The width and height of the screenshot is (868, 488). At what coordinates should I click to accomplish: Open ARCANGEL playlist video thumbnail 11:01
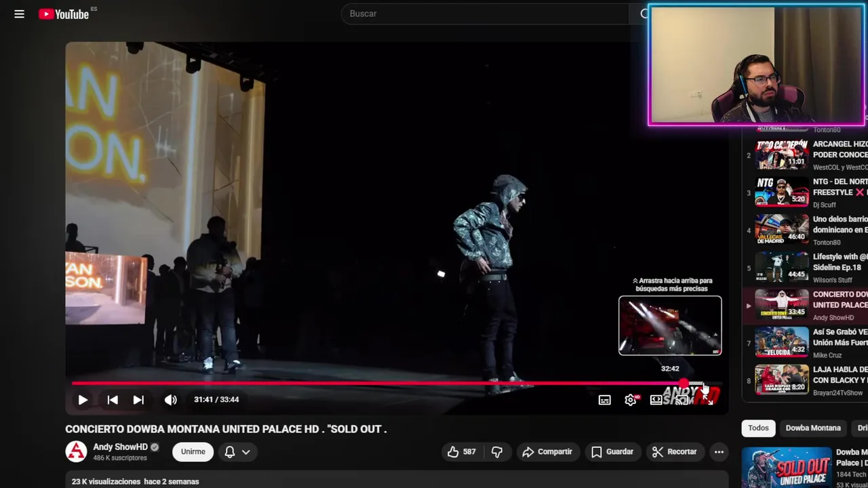[782, 155]
